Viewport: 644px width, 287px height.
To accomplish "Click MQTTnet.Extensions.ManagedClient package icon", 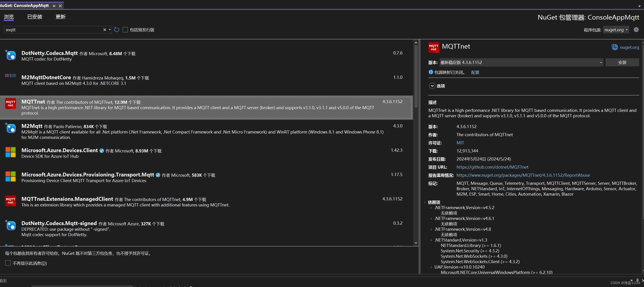I will (11, 201).
